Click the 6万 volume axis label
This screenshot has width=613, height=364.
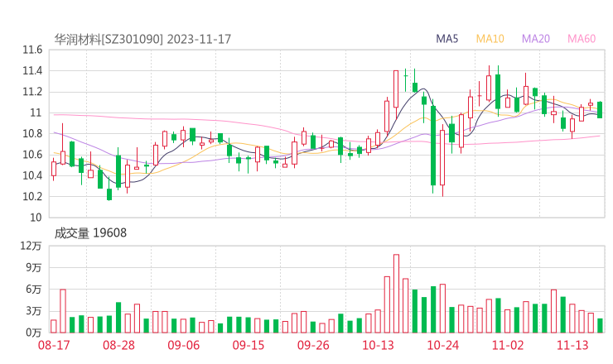[x=34, y=290]
